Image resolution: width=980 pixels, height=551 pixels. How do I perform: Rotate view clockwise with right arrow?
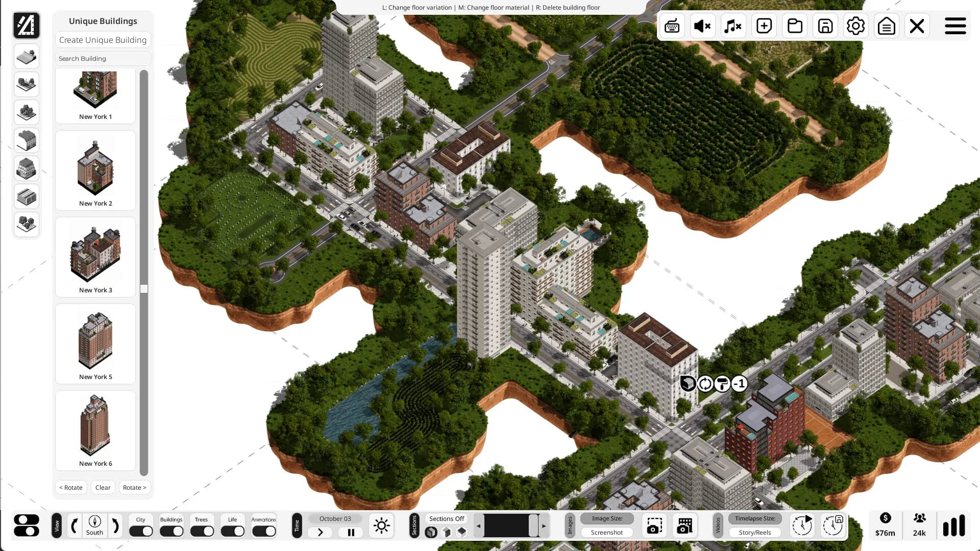(115, 525)
